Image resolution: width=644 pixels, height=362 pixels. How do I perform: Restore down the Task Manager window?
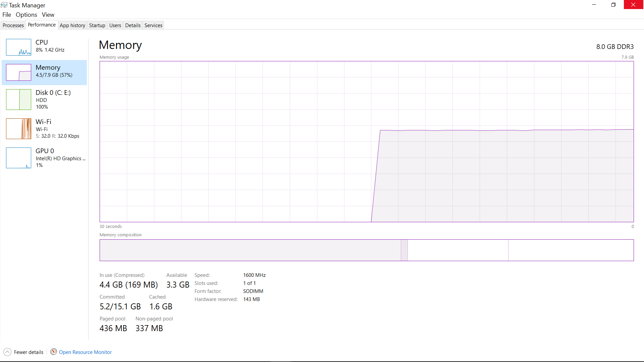tap(613, 5)
